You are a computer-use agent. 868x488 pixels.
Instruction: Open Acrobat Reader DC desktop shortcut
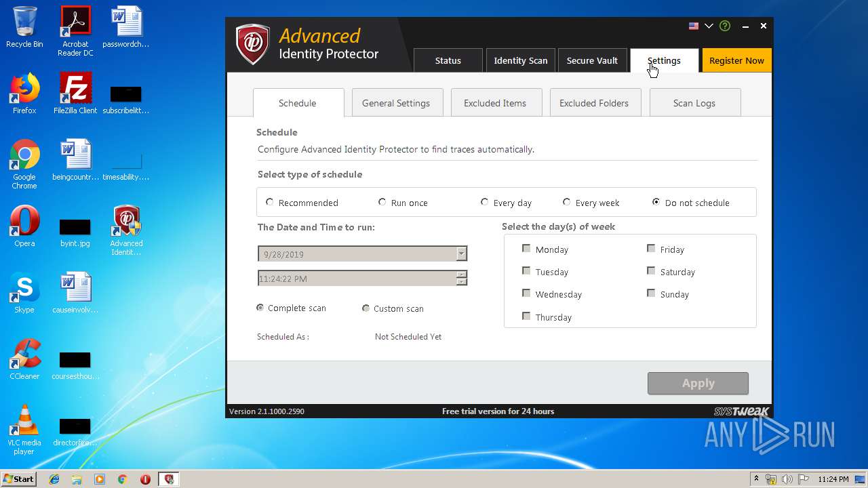point(75,30)
